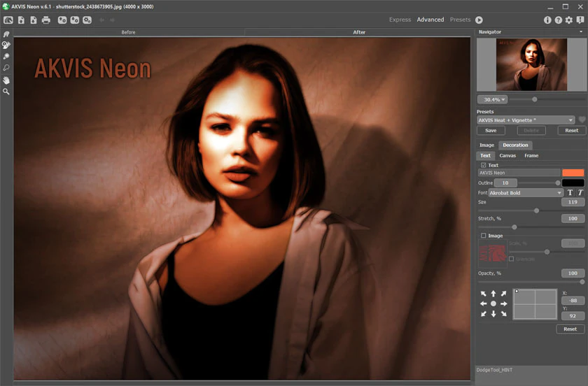
Task: Open the AKVIS home page horse icon
Action: click(8, 20)
